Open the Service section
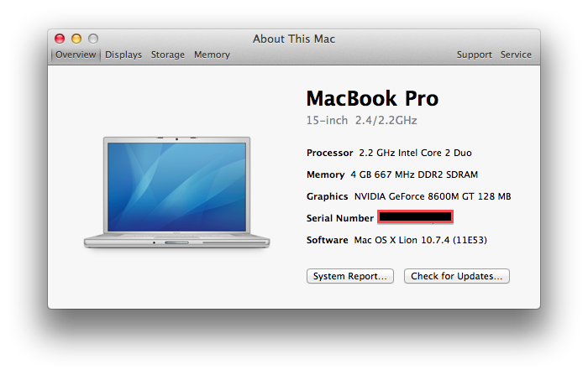The height and width of the screenshot is (375, 588). click(516, 55)
